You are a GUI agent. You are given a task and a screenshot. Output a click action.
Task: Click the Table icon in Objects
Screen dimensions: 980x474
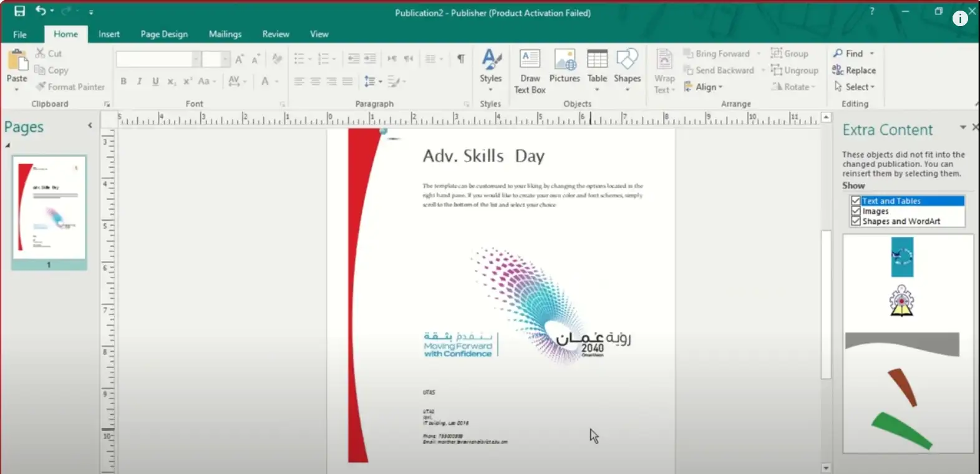(597, 60)
